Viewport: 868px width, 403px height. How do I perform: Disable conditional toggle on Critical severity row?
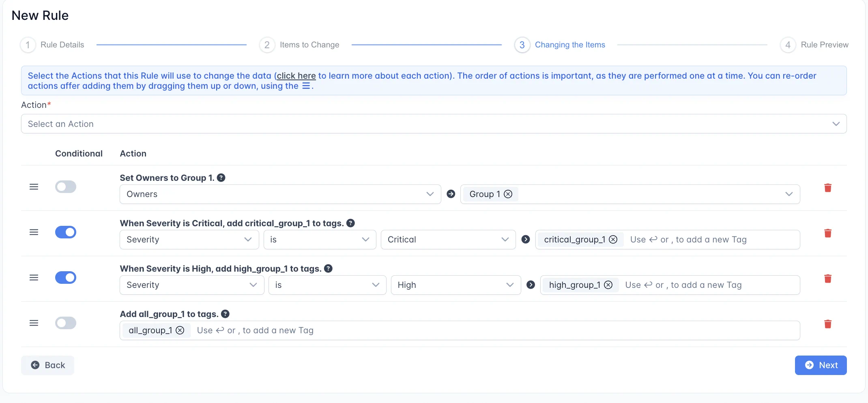tap(66, 232)
